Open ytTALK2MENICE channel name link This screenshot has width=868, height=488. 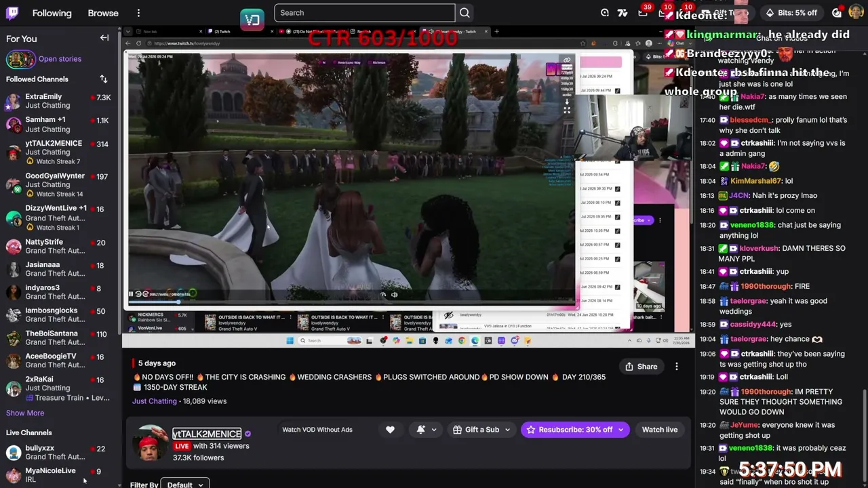pos(207,434)
